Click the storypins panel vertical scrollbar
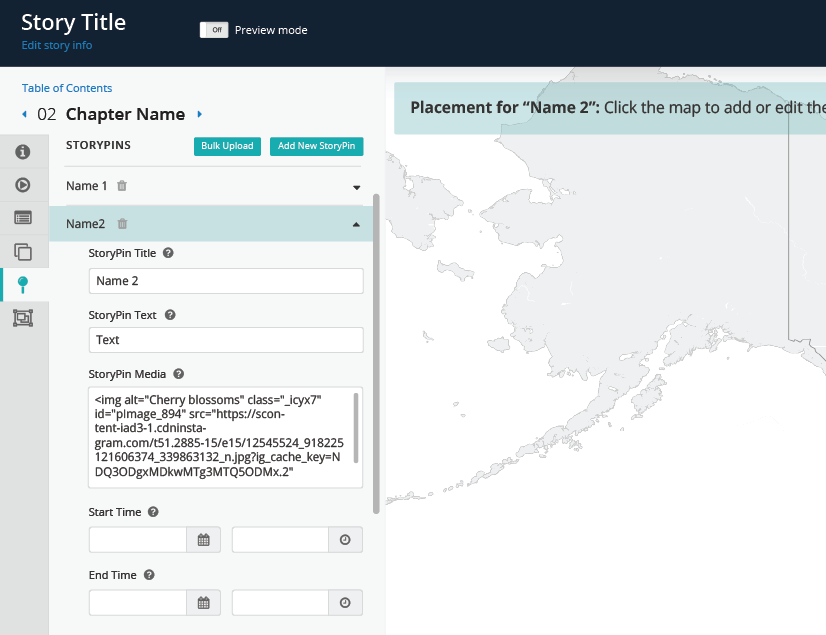Image resolution: width=826 pixels, height=635 pixels. click(x=376, y=354)
